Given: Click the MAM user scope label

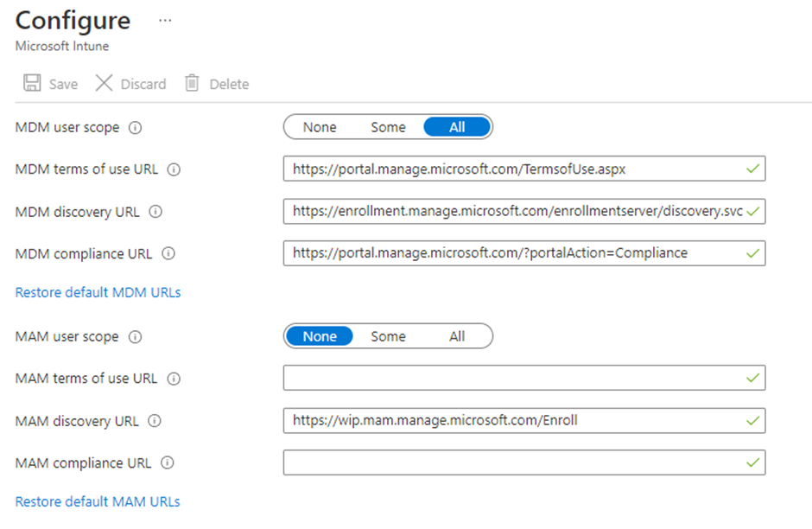Looking at the screenshot, I should point(67,337).
